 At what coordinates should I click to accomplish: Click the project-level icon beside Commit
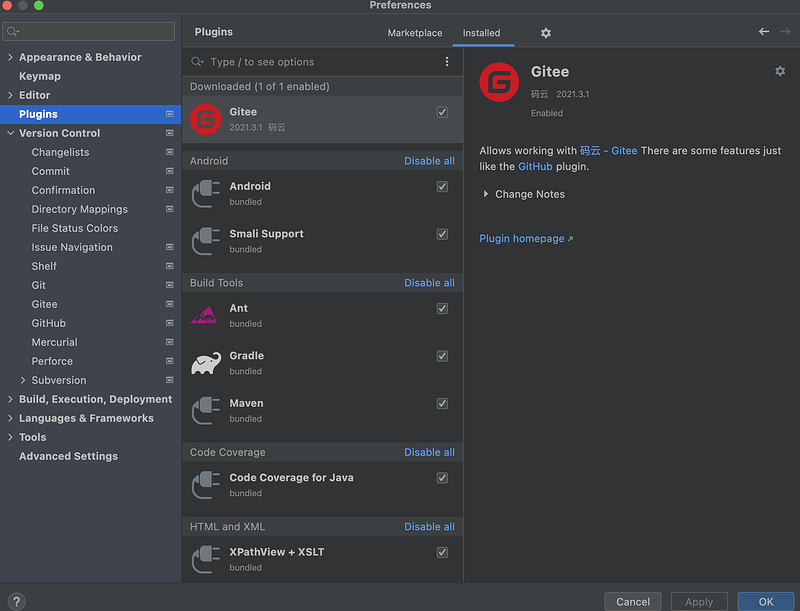[170, 171]
